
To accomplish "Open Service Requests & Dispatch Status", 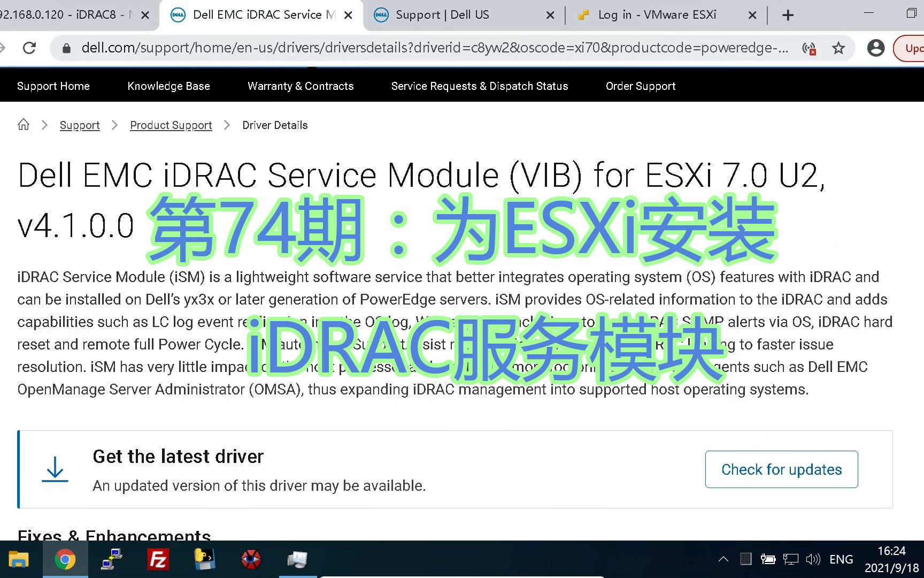I will tap(480, 86).
